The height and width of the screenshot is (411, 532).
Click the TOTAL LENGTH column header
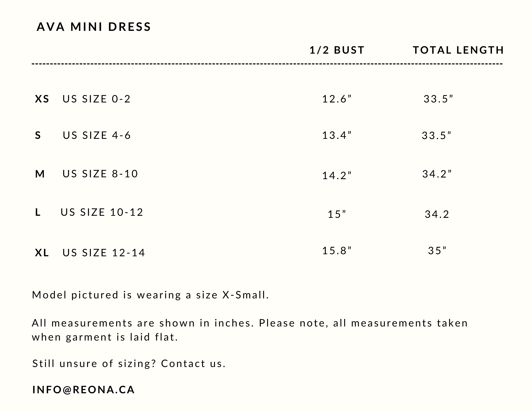pos(458,50)
